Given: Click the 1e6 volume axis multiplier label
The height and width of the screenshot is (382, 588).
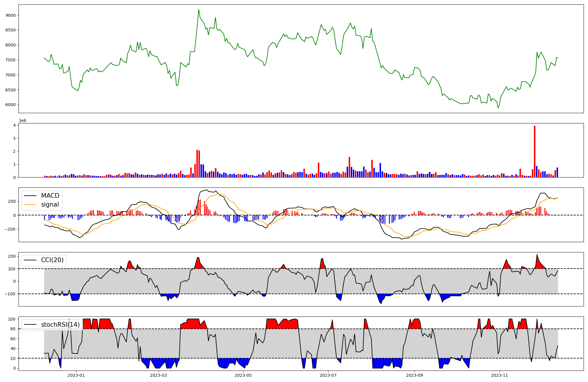Looking at the screenshot, I should [x=22, y=121].
